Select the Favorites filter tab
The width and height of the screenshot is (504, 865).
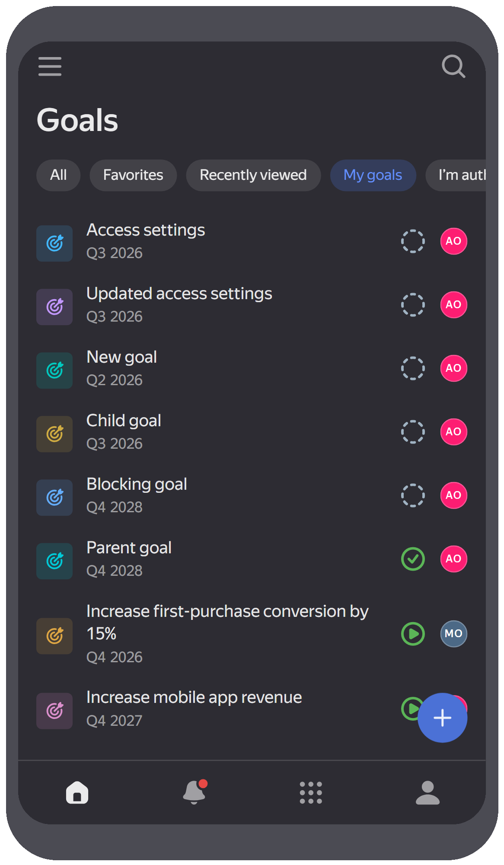pyautogui.click(x=133, y=175)
